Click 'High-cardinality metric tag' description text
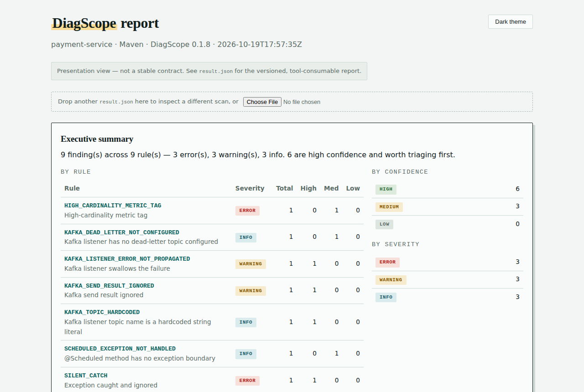The height and width of the screenshot is (392, 584). tap(106, 215)
